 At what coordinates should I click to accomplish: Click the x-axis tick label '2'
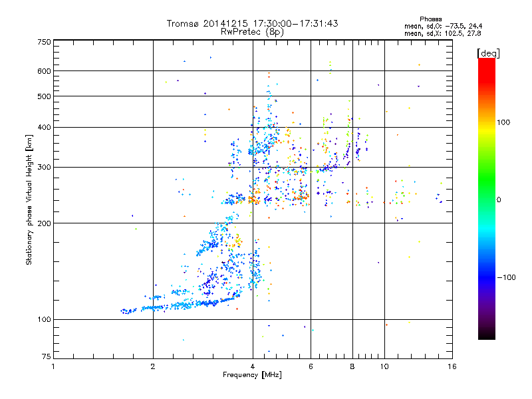click(x=153, y=366)
